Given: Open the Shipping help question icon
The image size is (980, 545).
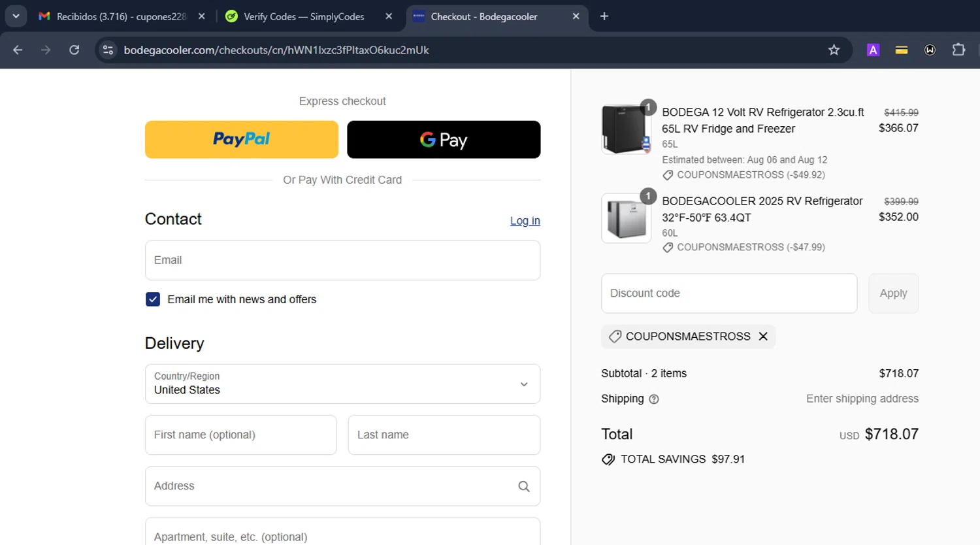Looking at the screenshot, I should click(654, 399).
